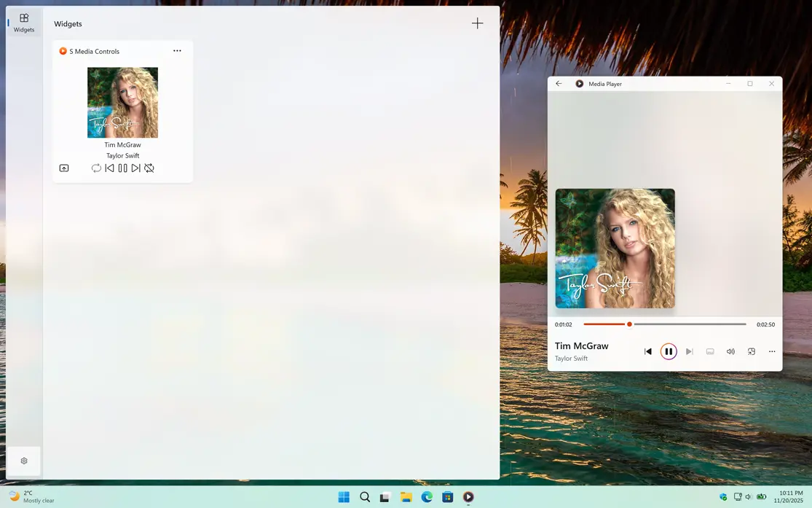This screenshot has height=508, width=812.
Task: Open volume control in Media Player
Action: (730, 351)
